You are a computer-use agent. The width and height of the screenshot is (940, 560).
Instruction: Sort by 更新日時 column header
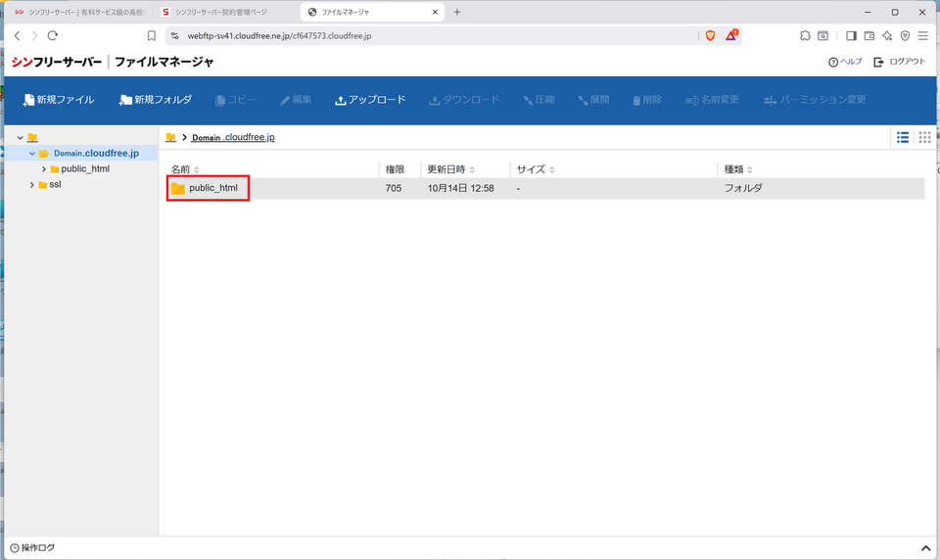[x=451, y=169]
